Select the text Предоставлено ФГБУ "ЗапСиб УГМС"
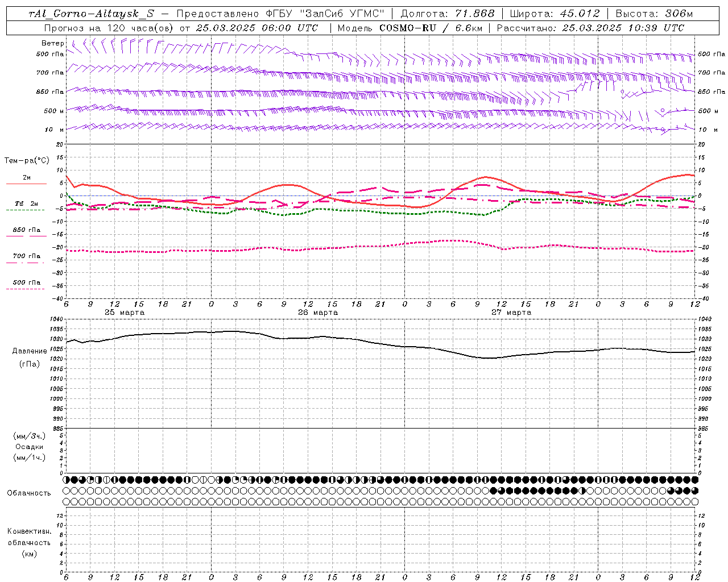Viewport: 728px width, 582px height. [x=281, y=14]
